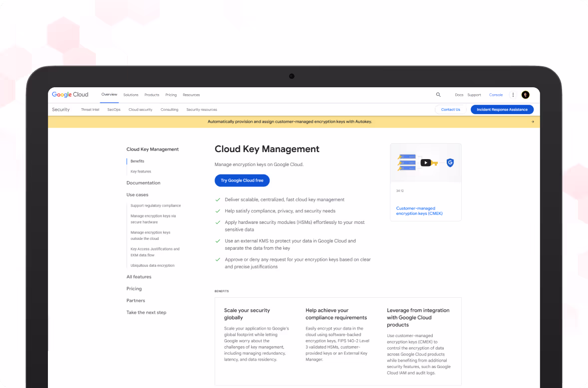Select Cloud Key Management in the sidebar
This screenshot has width=588, height=388.
(x=152, y=149)
